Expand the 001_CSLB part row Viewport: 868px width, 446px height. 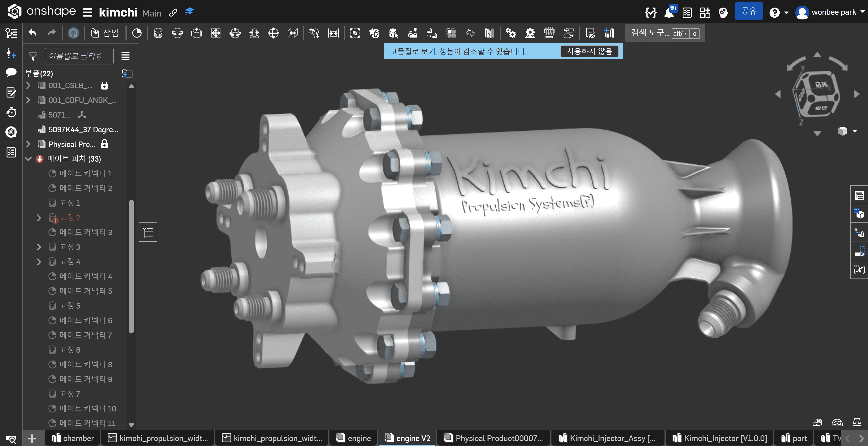coord(28,86)
